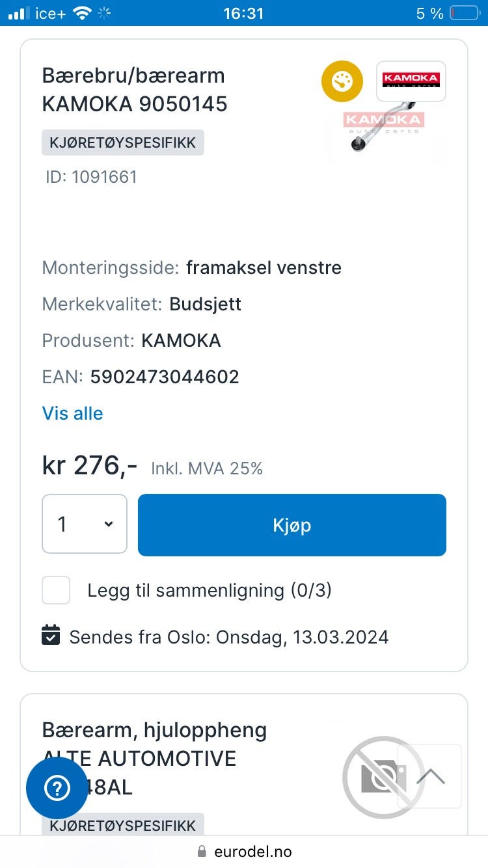This screenshot has width=488, height=868.
Task: Tap the padlock icon by eurodel.no
Action: click(202, 851)
